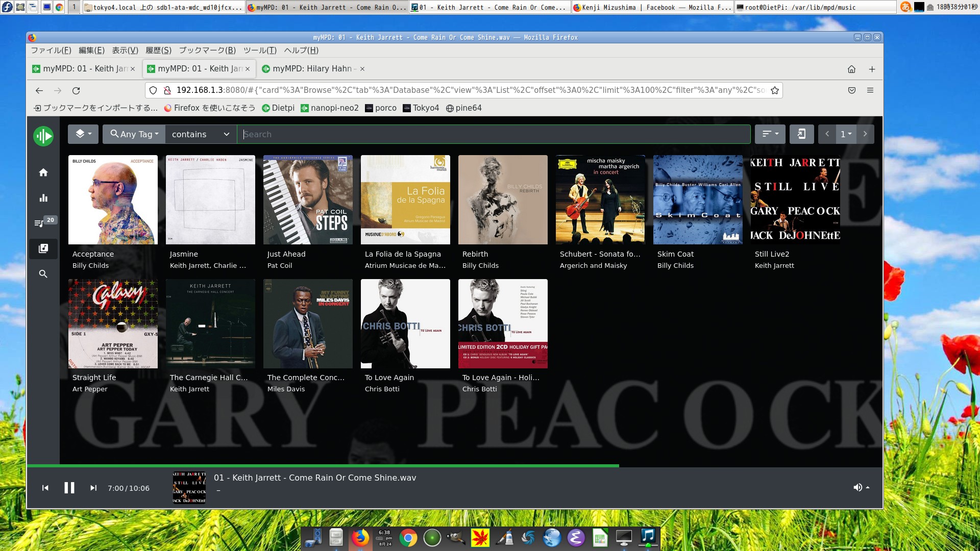The width and height of the screenshot is (980, 551).
Task: Open the page number 1 dropdown
Action: point(846,134)
